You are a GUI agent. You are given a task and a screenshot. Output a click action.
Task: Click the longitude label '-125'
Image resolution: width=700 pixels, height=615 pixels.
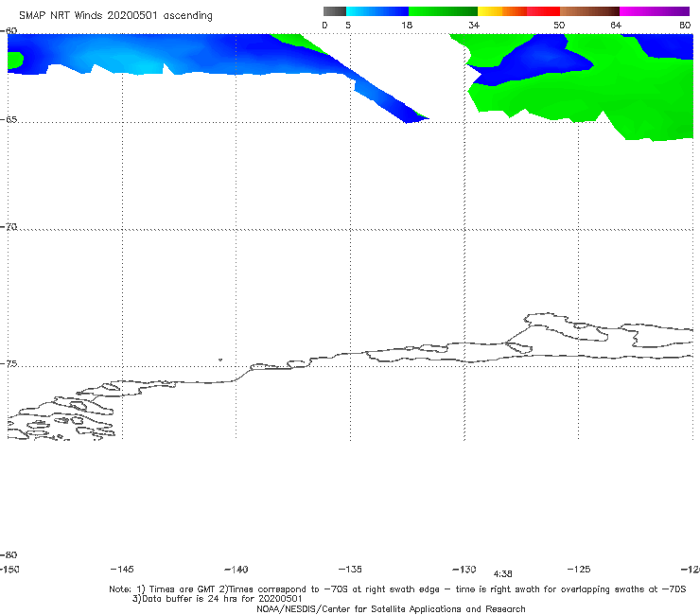coord(579,569)
